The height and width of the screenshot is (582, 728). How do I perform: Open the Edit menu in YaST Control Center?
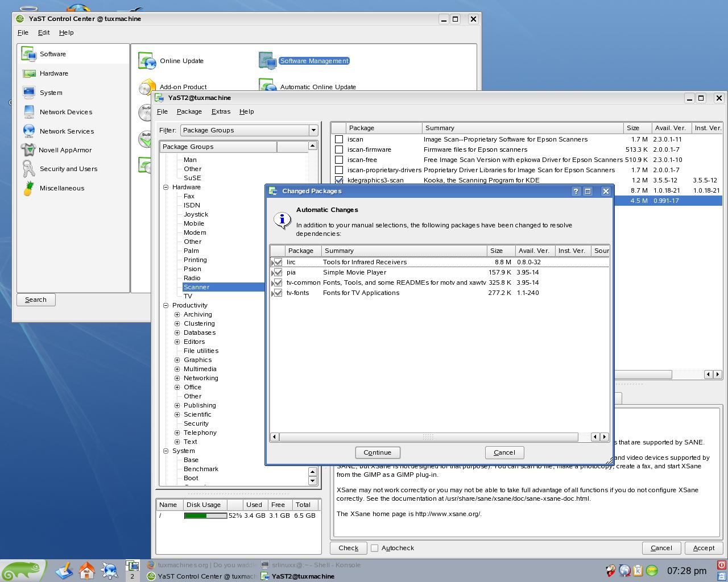click(44, 32)
